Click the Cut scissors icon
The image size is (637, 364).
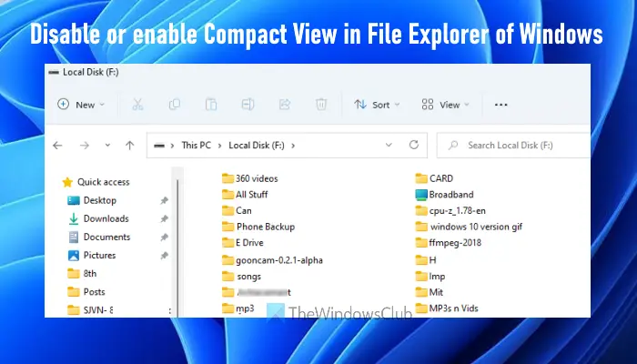coord(137,105)
